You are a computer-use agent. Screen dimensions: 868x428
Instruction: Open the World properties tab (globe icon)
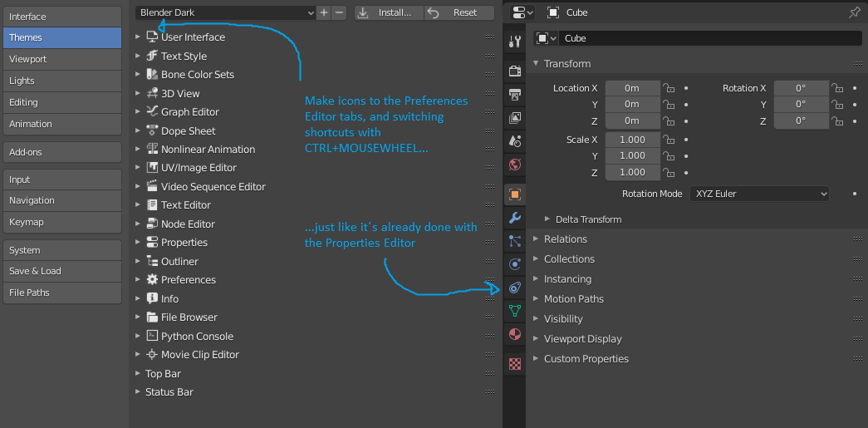(x=515, y=165)
